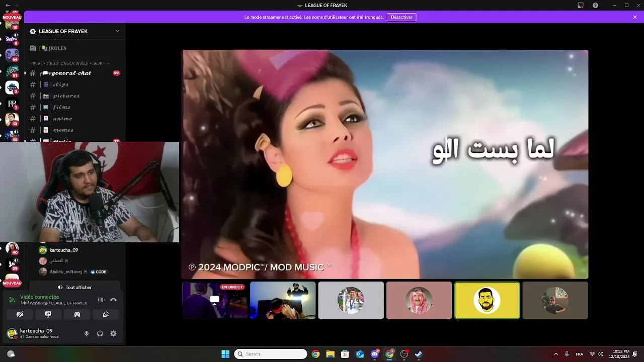Switch to Discord in taskbar

(375, 354)
